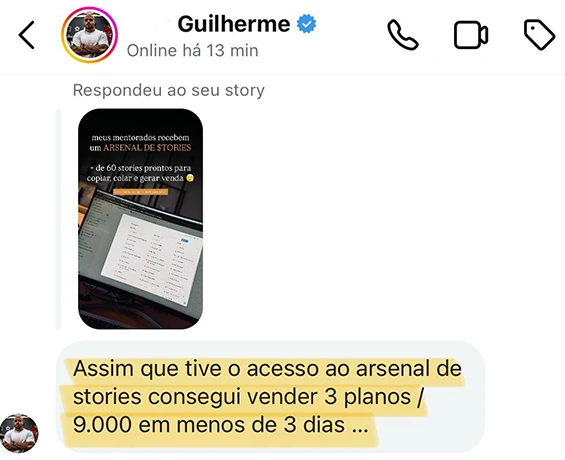
Task: Click the orange bar button in story preview
Action: (x=141, y=192)
